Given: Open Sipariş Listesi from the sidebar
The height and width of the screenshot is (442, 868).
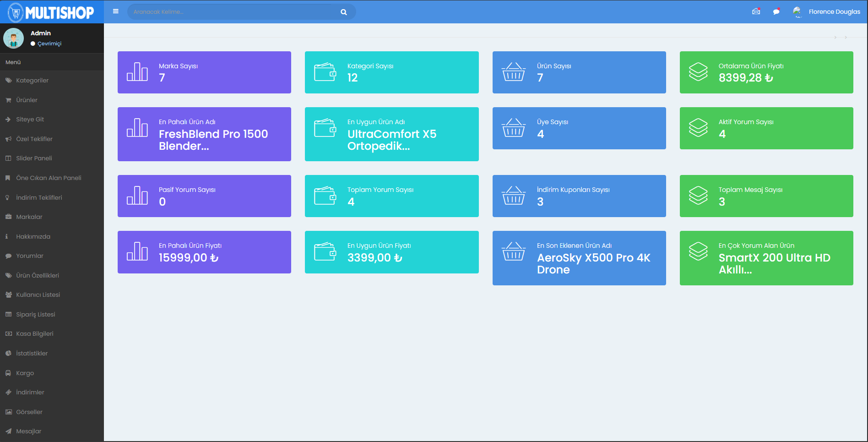Looking at the screenshot, I should [x=35, y=314].
